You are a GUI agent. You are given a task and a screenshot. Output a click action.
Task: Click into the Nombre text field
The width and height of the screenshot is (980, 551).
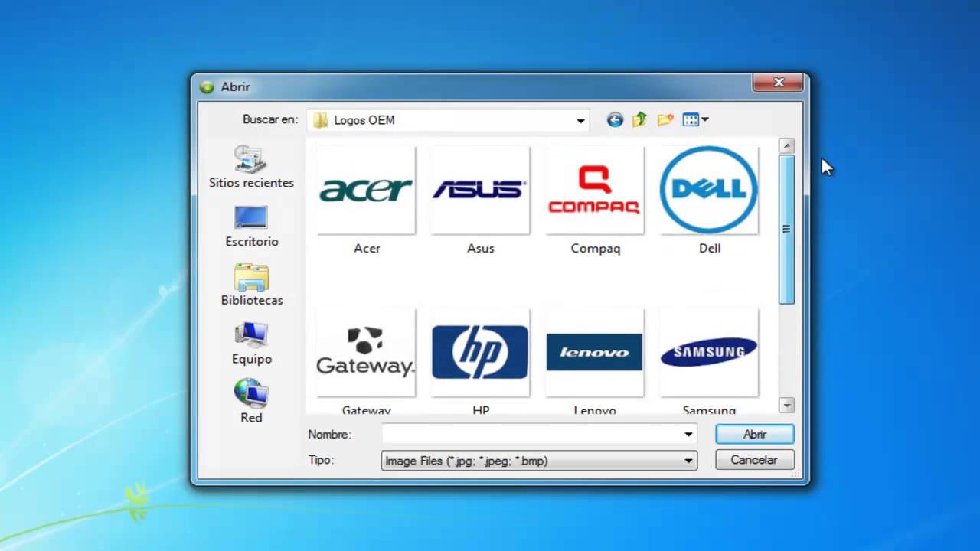(532, 435)
